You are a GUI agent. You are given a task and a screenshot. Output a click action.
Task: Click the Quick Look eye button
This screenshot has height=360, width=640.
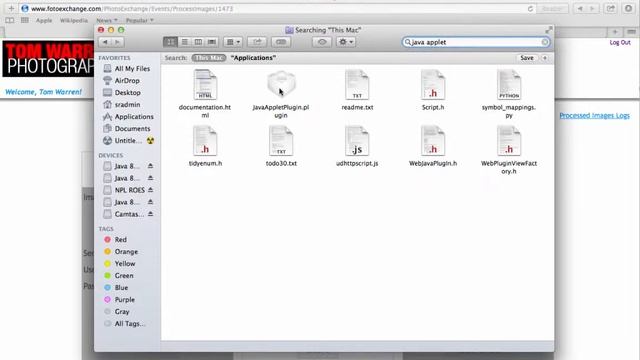(322, 42)
